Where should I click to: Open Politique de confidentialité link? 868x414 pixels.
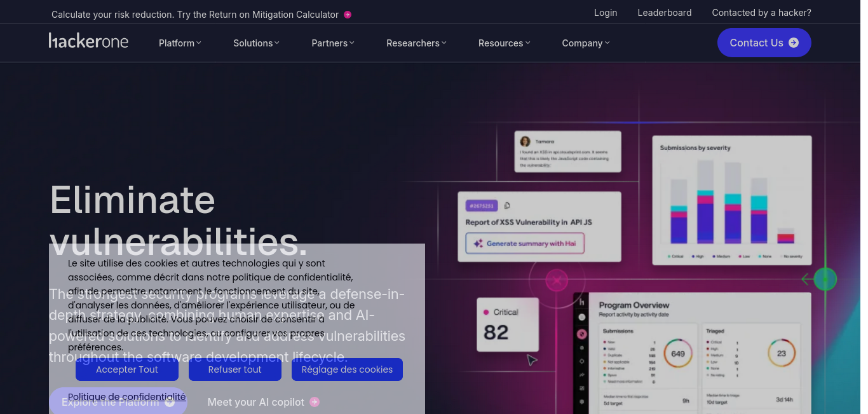pyautogui.click(x=127, y=397)
